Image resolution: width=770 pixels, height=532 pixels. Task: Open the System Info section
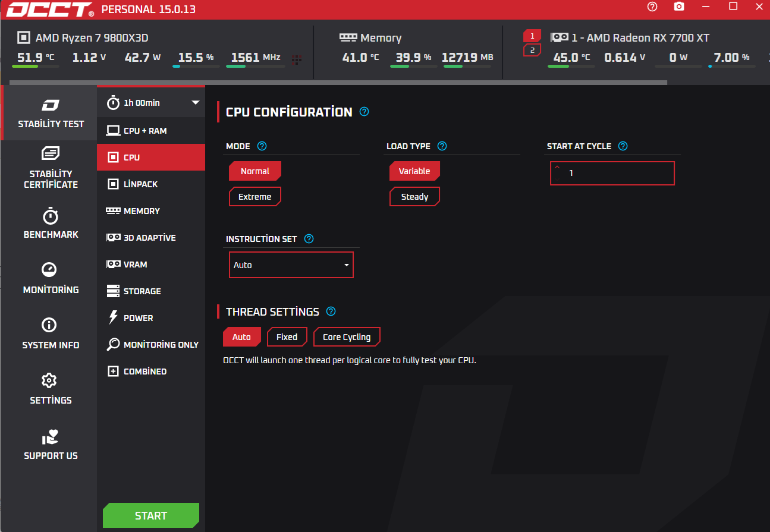coord(51,334)
